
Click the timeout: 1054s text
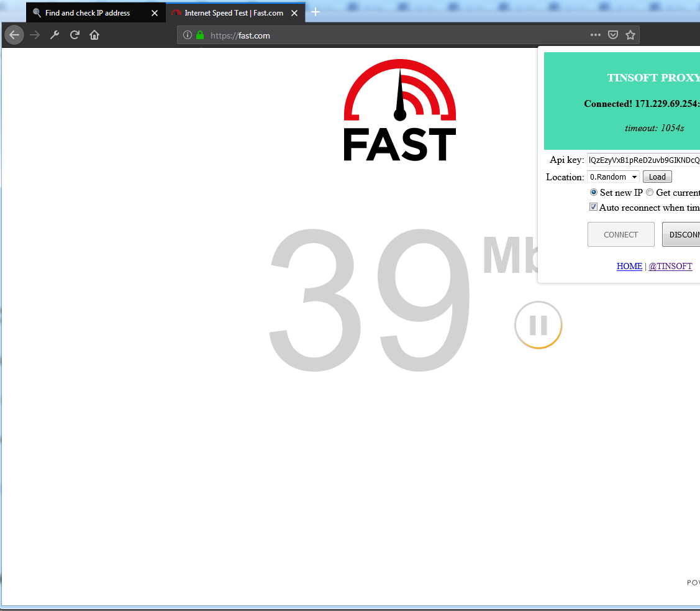coord(655,128)
